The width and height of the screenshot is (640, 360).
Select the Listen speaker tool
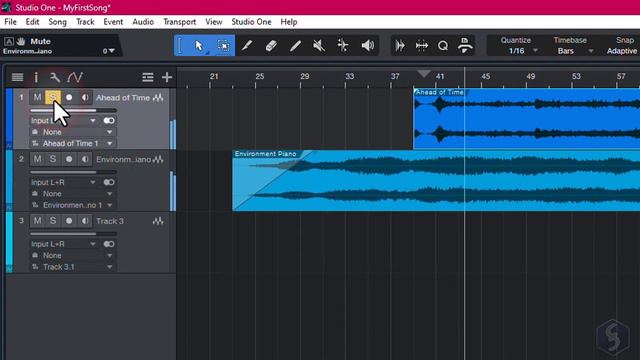(367, 45)
